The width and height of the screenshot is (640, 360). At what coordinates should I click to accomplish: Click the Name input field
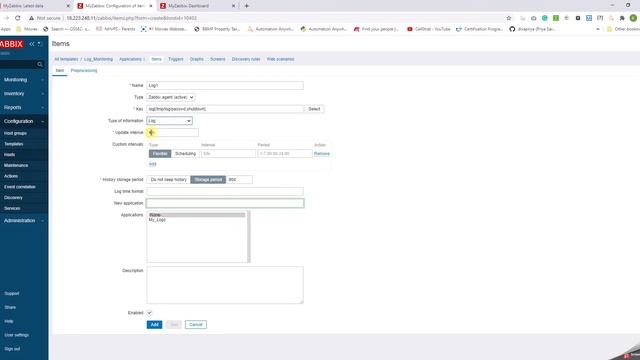click(x=225, y=85)
